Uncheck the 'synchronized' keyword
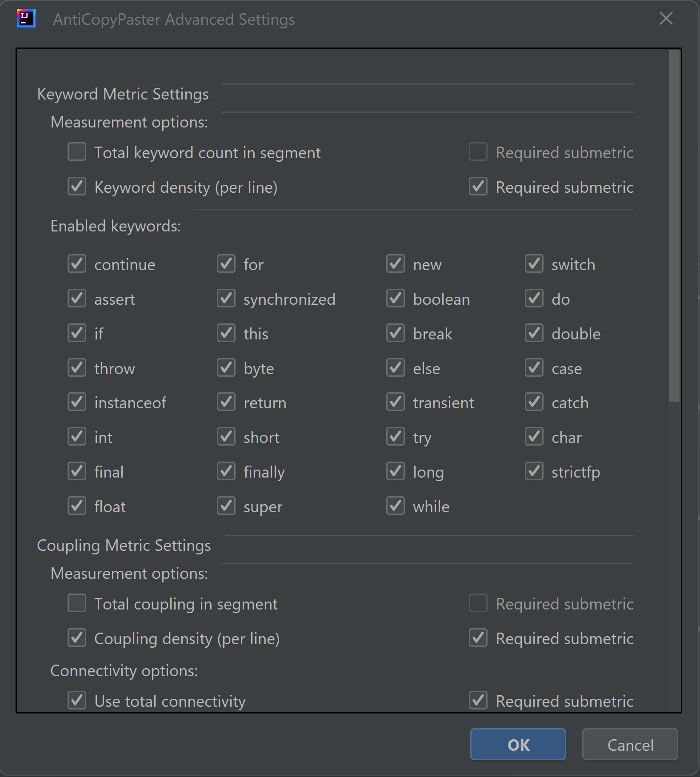The height and width of the screenshot is (777, 700). [226, 299]
